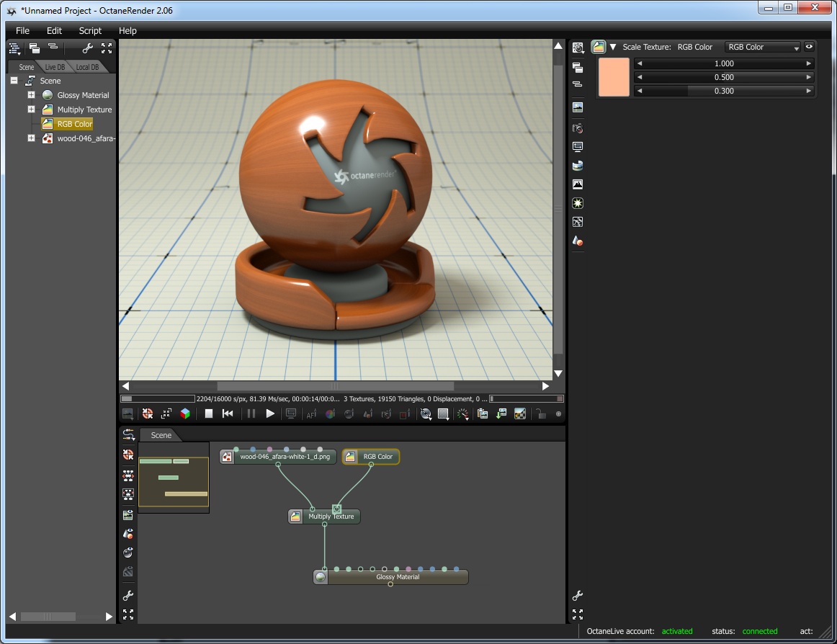Image resolution: width=837 pixels, height=644 pixels.
Task: Click the white balance picker icon
Action: (331, 414)
